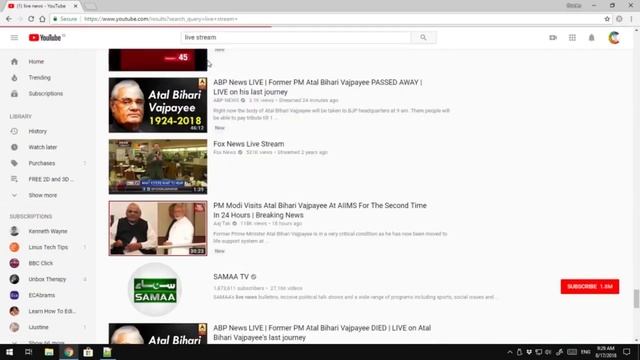640x360 pixels.
Task: Open account avatar menu
Action: 614,38
